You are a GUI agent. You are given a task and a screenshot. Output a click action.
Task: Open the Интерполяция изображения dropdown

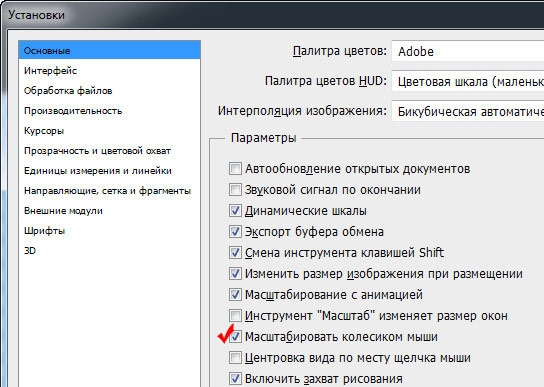[468, 111]
